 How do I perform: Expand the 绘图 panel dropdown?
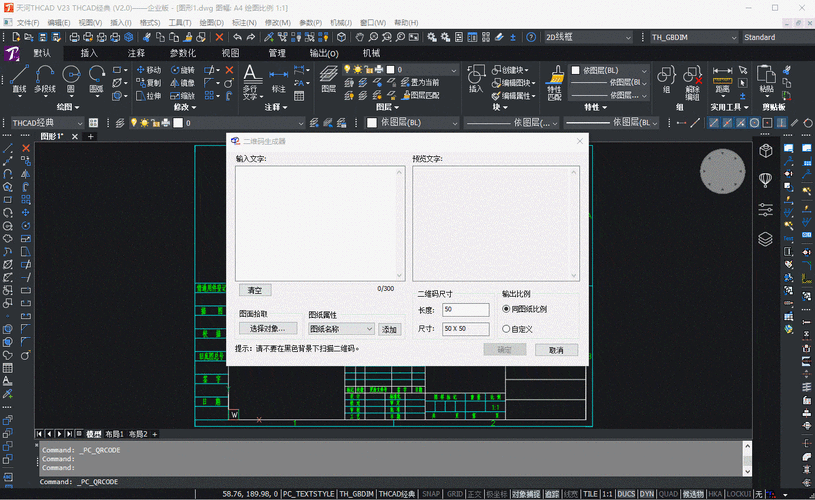click(x=68, y=107)
